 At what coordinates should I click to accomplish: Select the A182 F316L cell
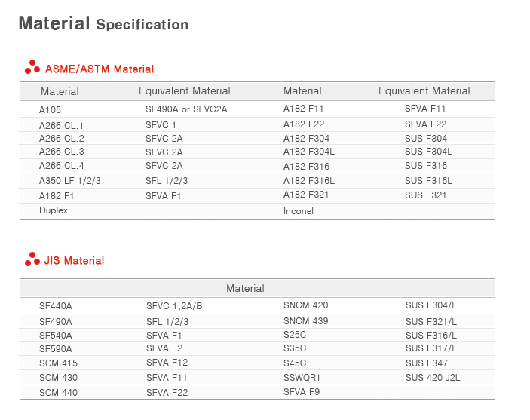(x=309, y=181)
